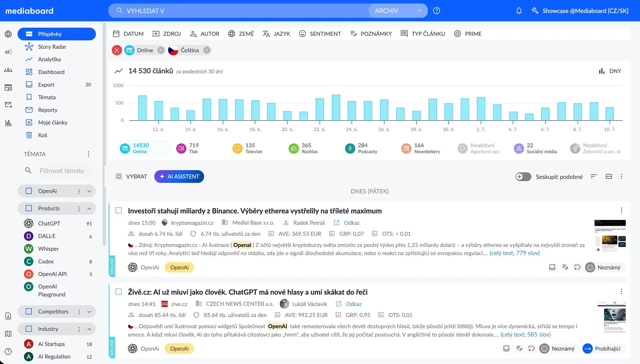Open the envelope forward icon in the left rail

pyautogui.click(x=8, y=105)
